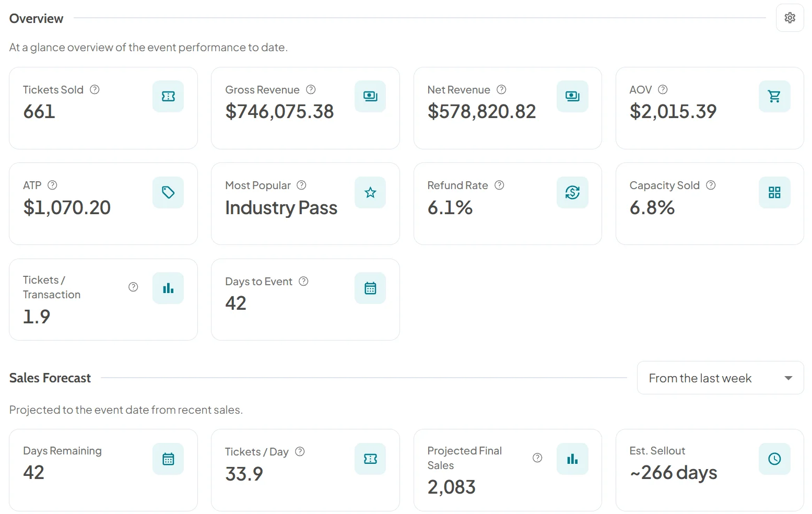Click the projected sales value 2,083
Viewport: 812px width, 514px height.
pos(451,487)
